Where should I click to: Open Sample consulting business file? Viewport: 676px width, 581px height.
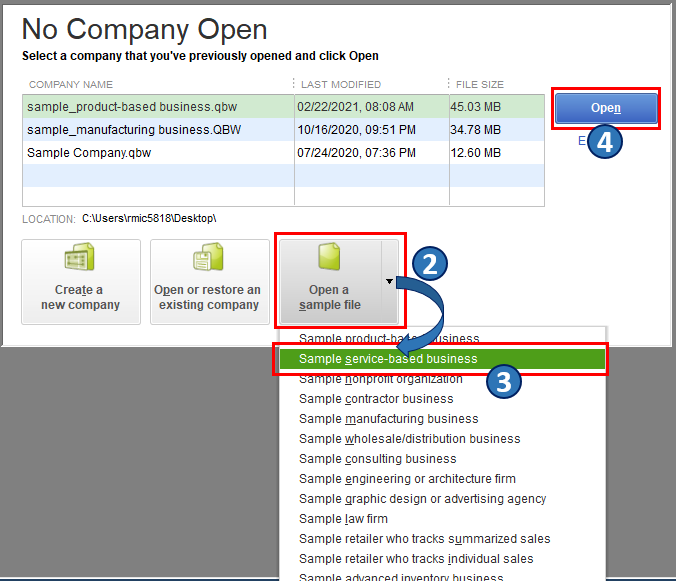click(377, 459)
